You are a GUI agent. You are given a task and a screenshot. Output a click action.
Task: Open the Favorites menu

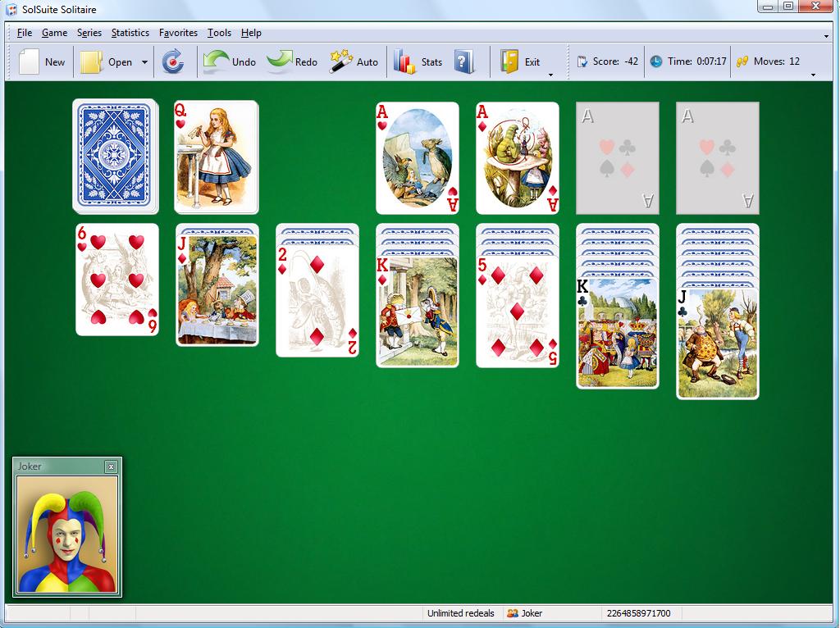click(x=178, y=33)
